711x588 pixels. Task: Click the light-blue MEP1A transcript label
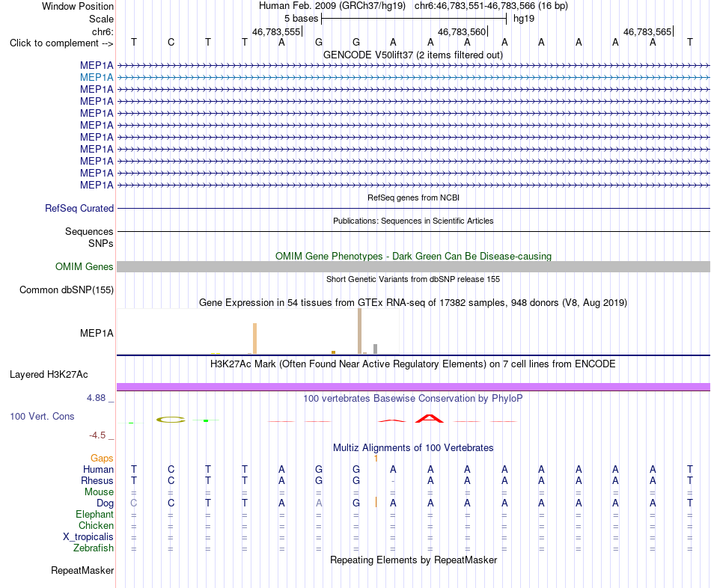click(97, 78)
